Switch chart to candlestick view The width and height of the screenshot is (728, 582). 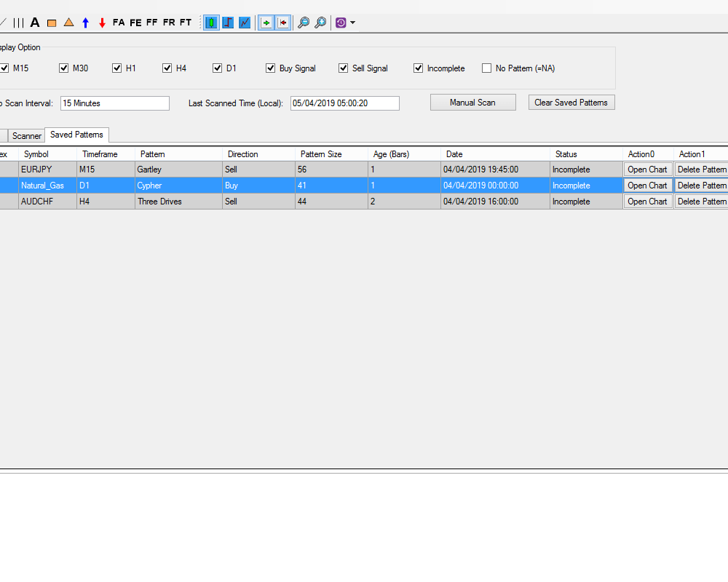(211, 23)
